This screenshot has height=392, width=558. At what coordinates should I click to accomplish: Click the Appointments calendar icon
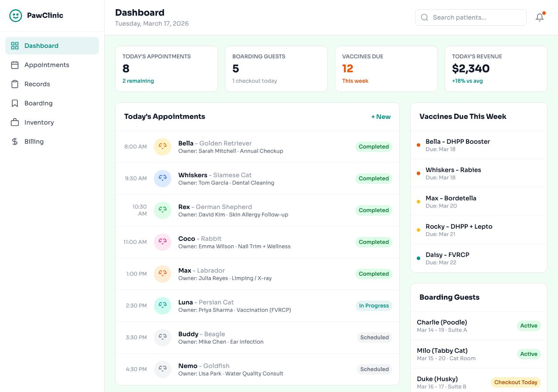pyautogui.click(x=15, y=65)
